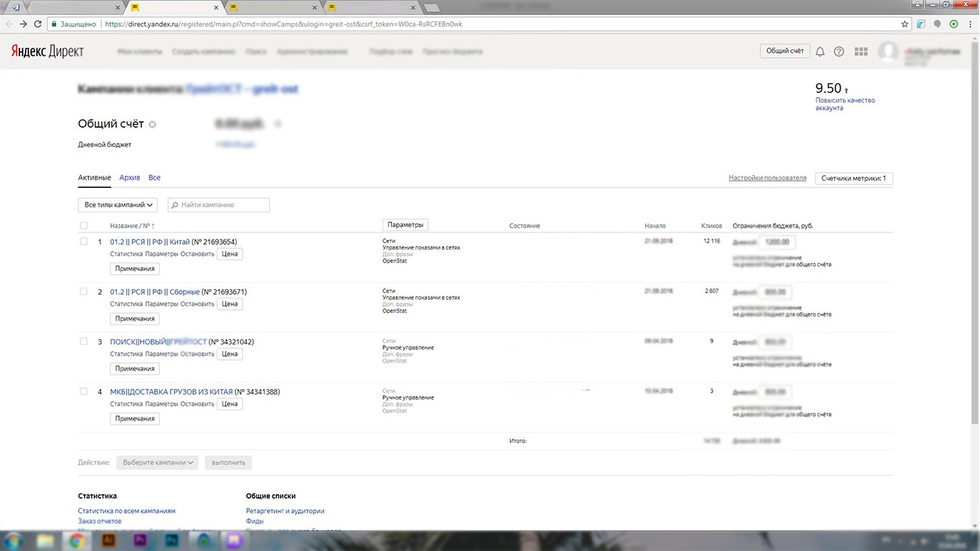Reload the page in the browser

(39, 24)
